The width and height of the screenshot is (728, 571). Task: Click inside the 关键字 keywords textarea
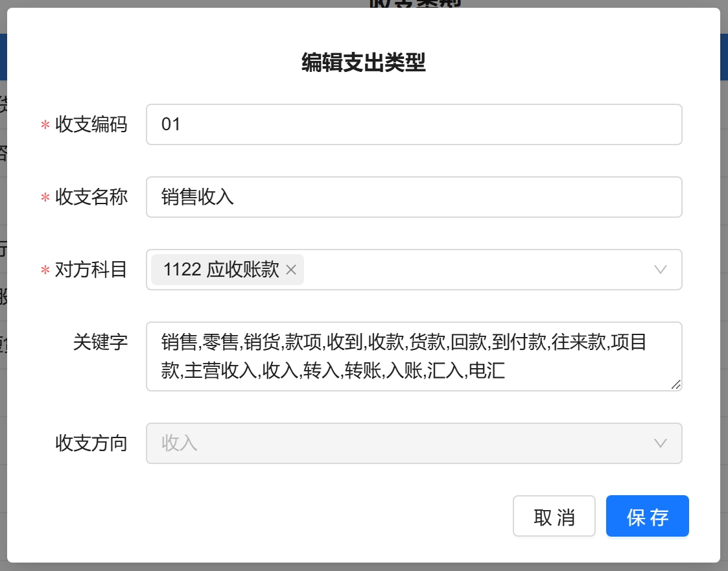pos(414,356)
